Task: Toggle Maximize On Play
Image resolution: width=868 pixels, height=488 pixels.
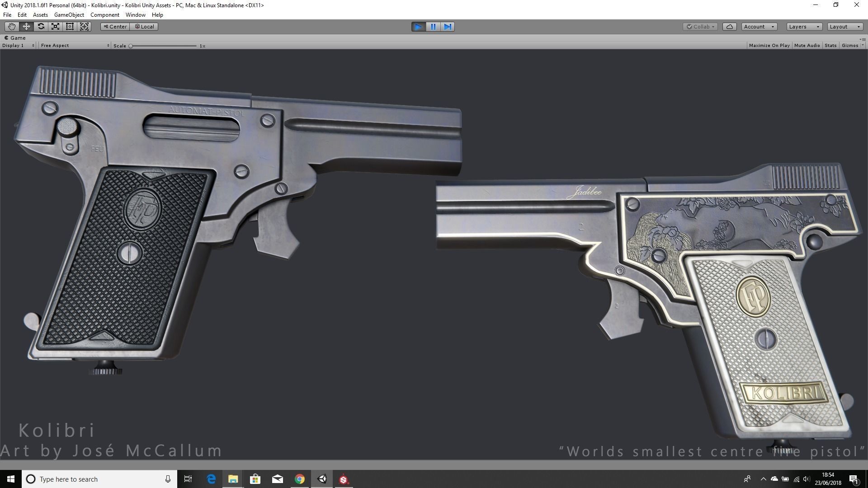Action: pyautogui.click(x=769, y=46)
